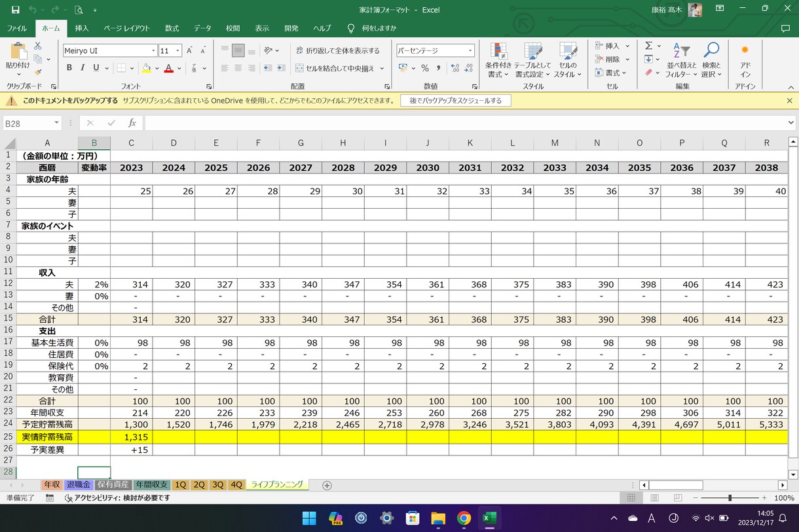Apply percent style with the % icon

coord(425,68)
